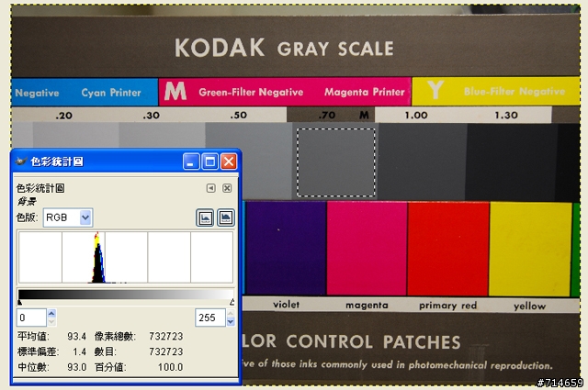Increase the lower range value of 0

pyautogui.click(x=51, y=313)
